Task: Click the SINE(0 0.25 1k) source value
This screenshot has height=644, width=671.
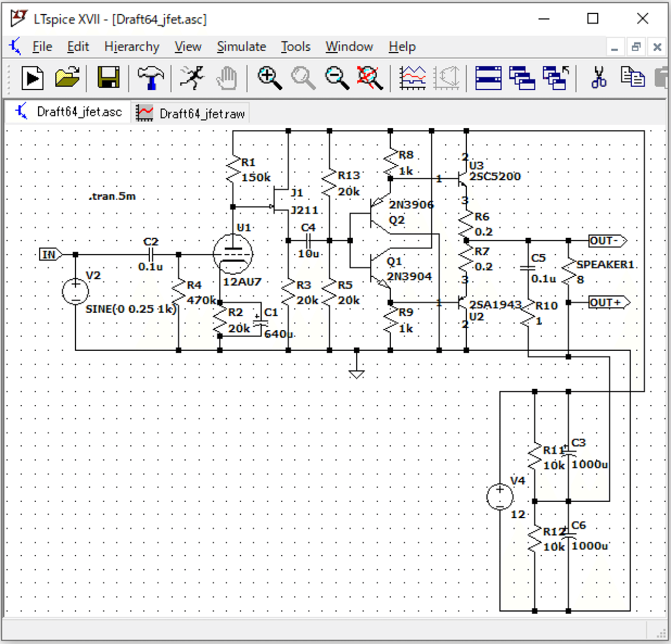Action: click(x=131, y=309)
